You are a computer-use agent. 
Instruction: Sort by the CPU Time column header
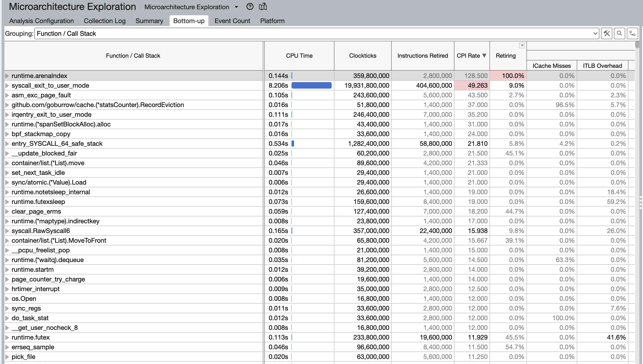tap(299, 56)
